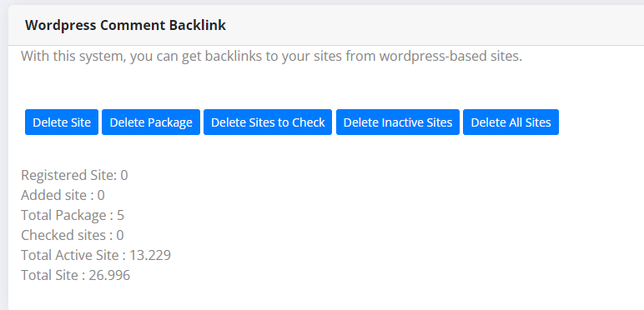Click the Wordpress Comment Backlink heading
Screen dimensions: 644x310
pyautogui.click(x=125, y=26)
